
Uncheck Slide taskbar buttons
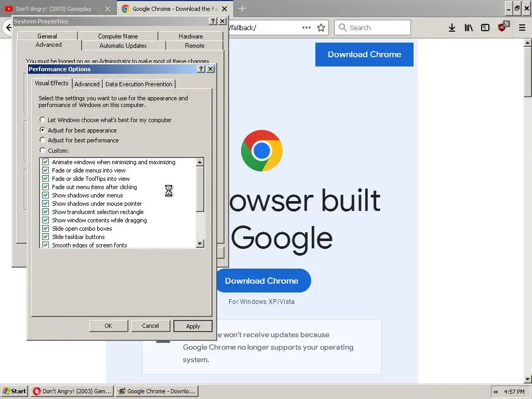[46, 237]
